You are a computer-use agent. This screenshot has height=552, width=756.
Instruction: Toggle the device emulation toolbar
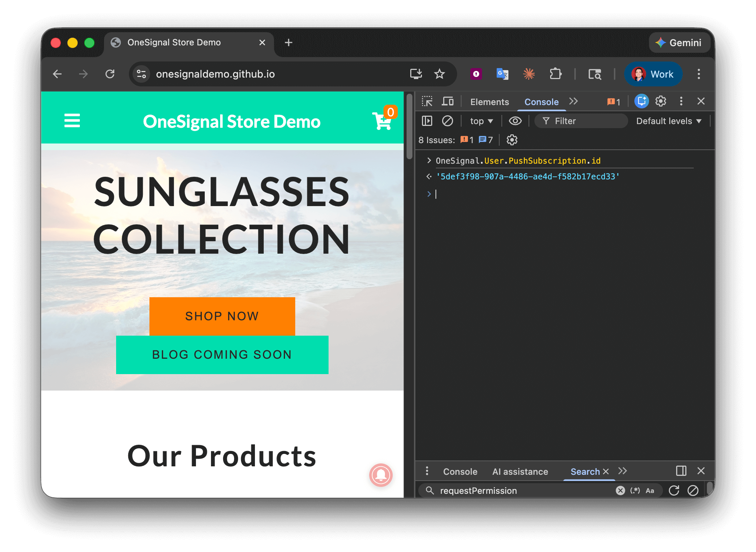[x=448, y=101]
